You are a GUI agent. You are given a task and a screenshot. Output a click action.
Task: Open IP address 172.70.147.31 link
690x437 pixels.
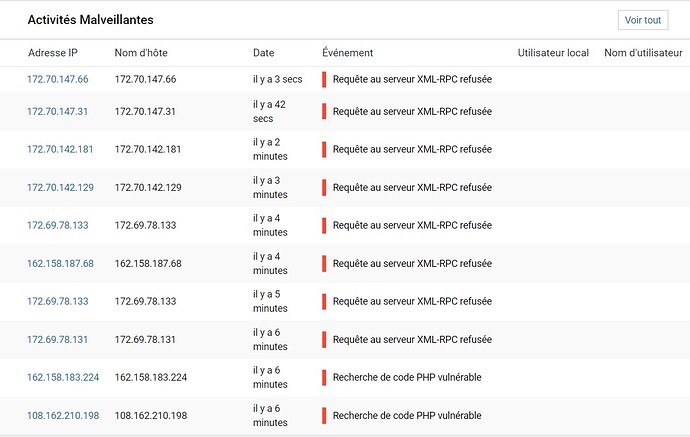click(57, 111)
